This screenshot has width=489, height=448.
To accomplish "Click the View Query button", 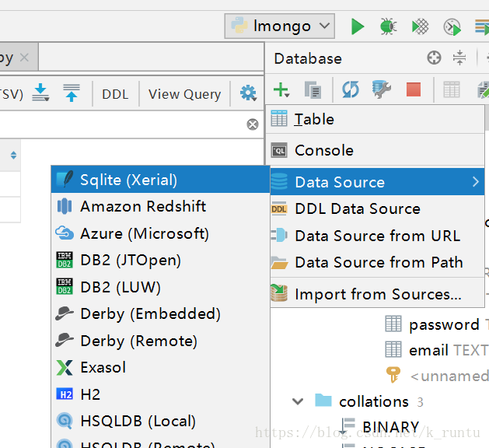I will 184,94.
